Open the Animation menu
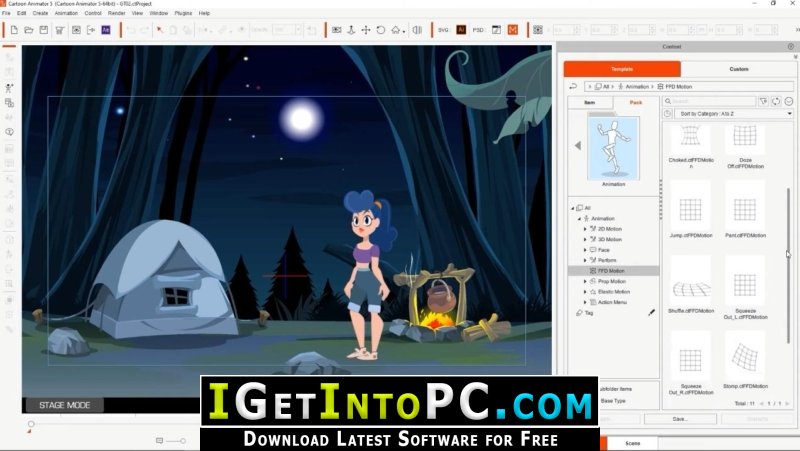This screenshot has height=451, width=800. (66, 13)
